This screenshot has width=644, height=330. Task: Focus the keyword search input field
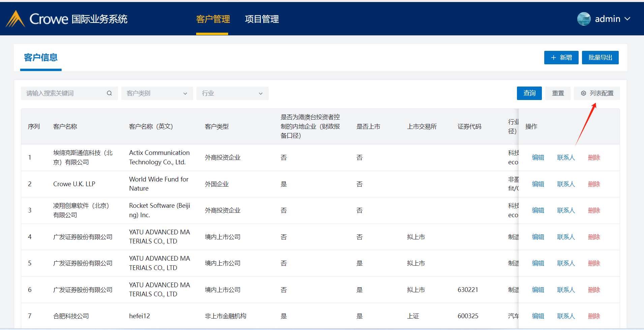[64, 93]
